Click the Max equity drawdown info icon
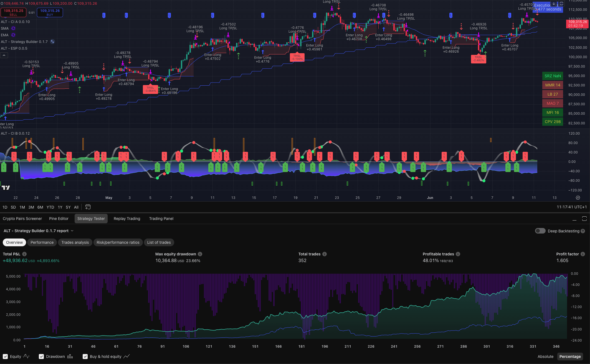The width and height of the screenshot is (590, 364). (x=200, y=254)
